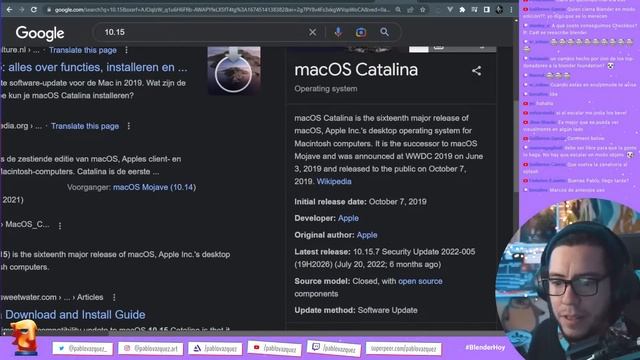Click the browser forward arrow
Viewport: 640px width, 360px height.
click(21, 9)
